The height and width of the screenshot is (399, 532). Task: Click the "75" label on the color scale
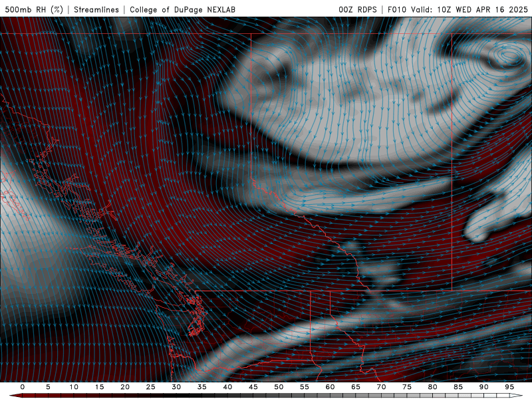406,387
